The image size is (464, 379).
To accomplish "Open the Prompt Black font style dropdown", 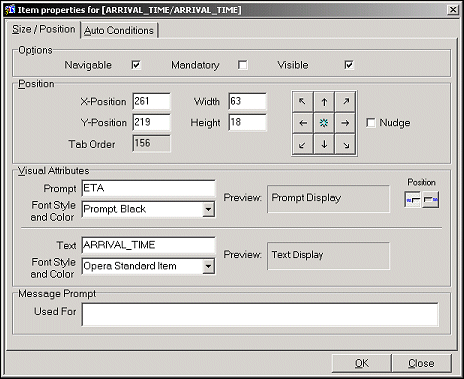I will pos(208,209).
